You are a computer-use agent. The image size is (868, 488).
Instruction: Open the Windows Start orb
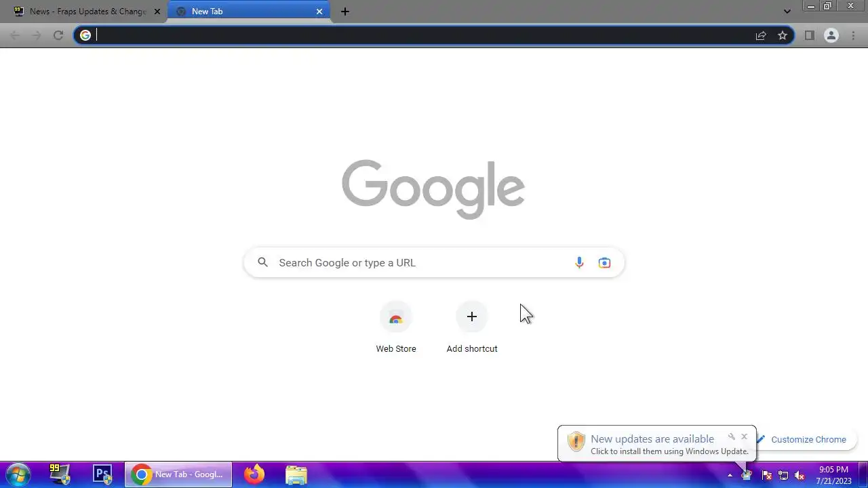pyautogui.click(x=18, y=474)
